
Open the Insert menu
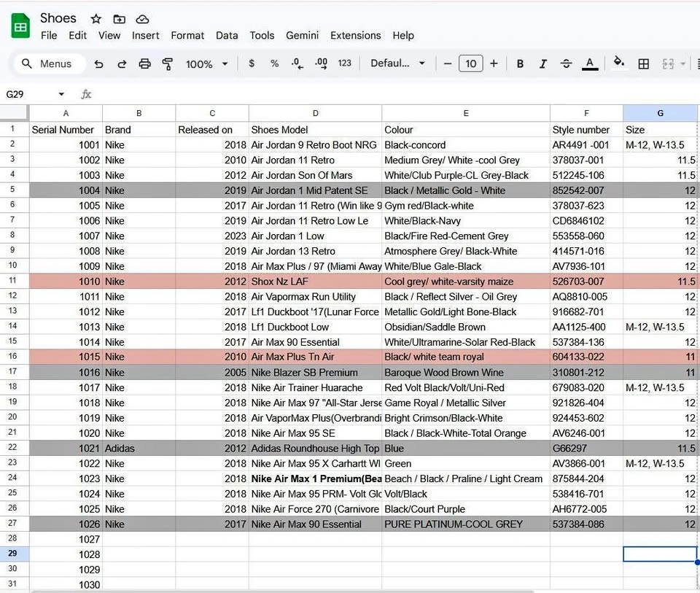146,35
